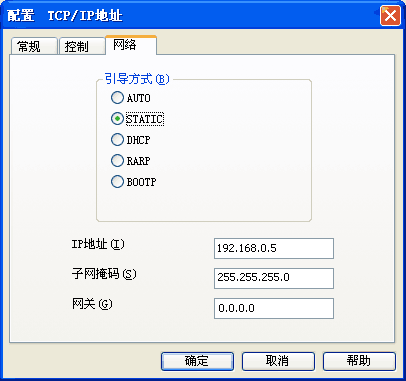
Task: Close the 配置 TCP/IP地址 dialog
Action: 390,16
